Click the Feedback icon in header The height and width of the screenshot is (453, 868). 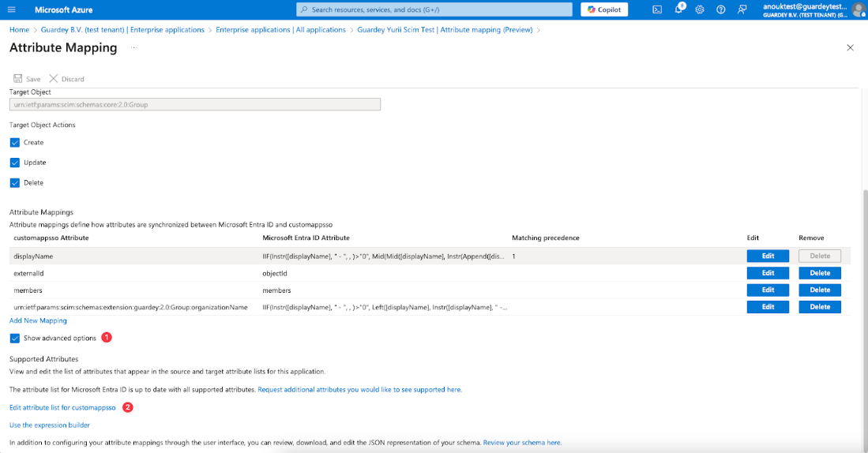point(742,9)
